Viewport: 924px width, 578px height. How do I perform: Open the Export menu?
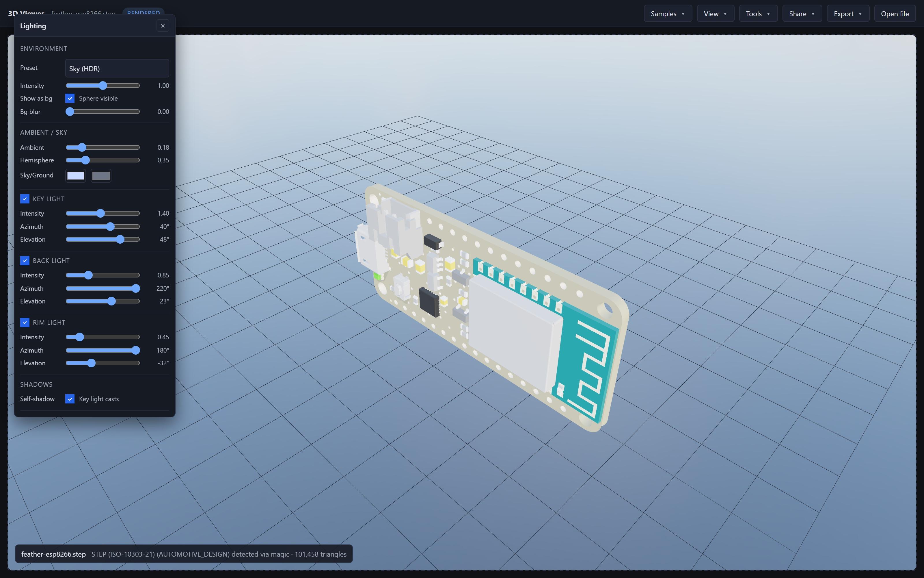[x=848, y=14]
